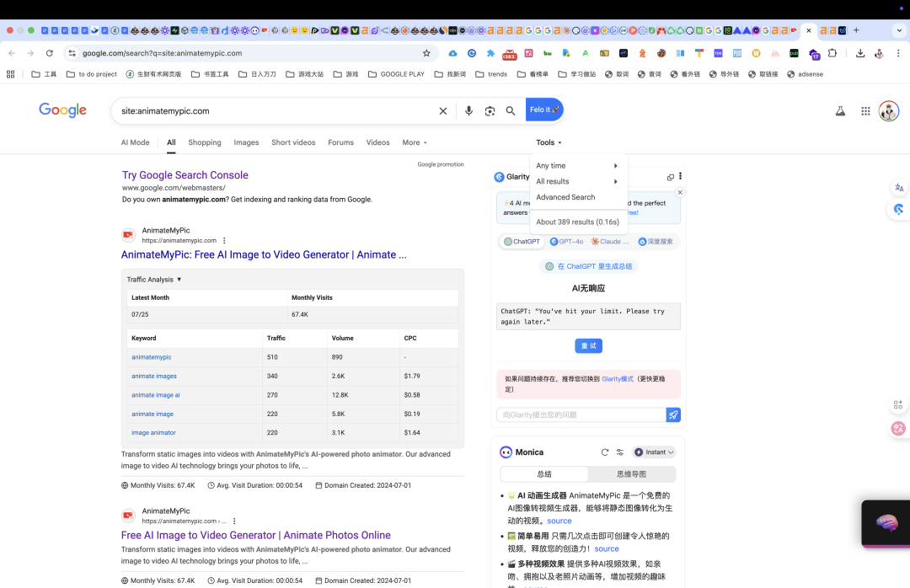Click the animate image ai keyword link
Screen dimensions: 910x588
click(x=156, y=395)
